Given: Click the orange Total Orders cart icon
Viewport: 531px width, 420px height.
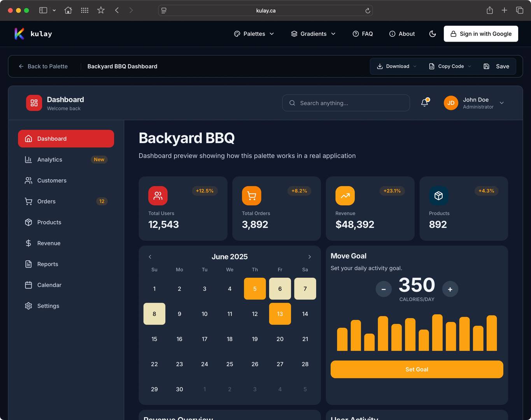Looking at the screenshot, I should pos(251,196).
